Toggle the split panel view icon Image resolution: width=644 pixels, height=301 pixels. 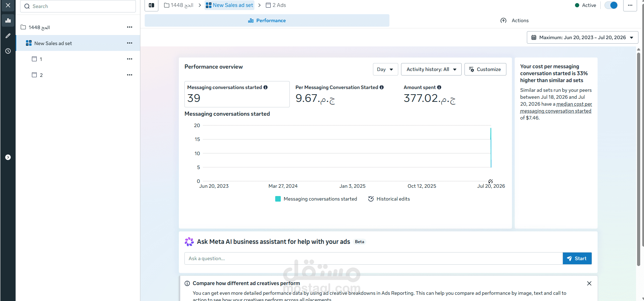tap(151, 5)
